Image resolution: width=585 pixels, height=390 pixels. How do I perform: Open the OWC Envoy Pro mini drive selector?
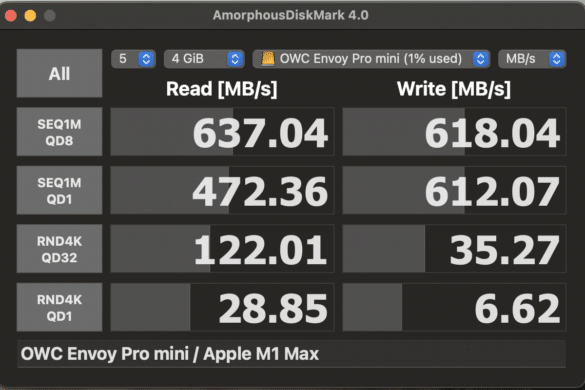(x=371, y=59)
